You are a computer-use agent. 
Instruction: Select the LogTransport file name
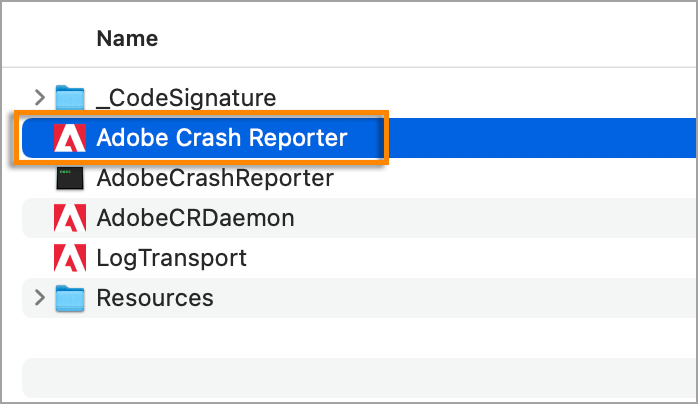pyautogui.click(x=171, y=258)
